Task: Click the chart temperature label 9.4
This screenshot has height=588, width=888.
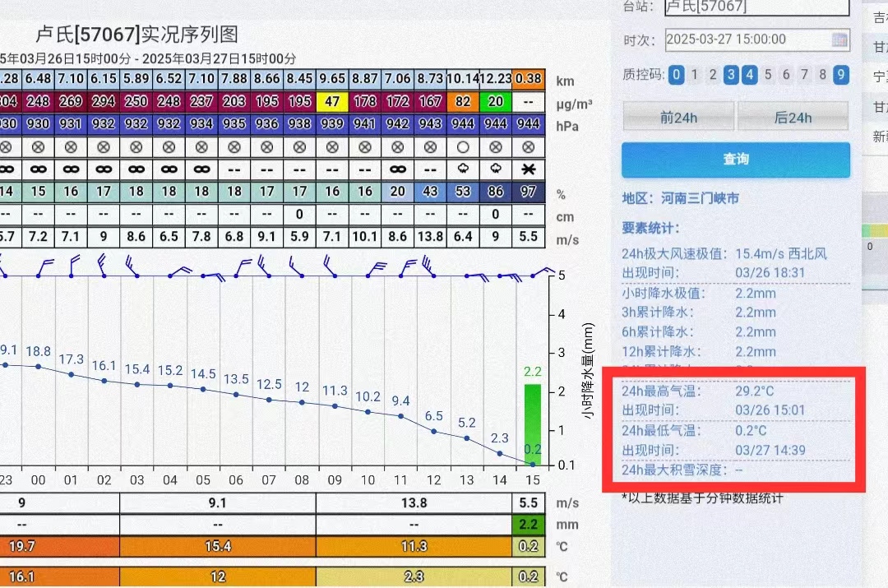Action: pyautogui.click(x=401, y=401)
